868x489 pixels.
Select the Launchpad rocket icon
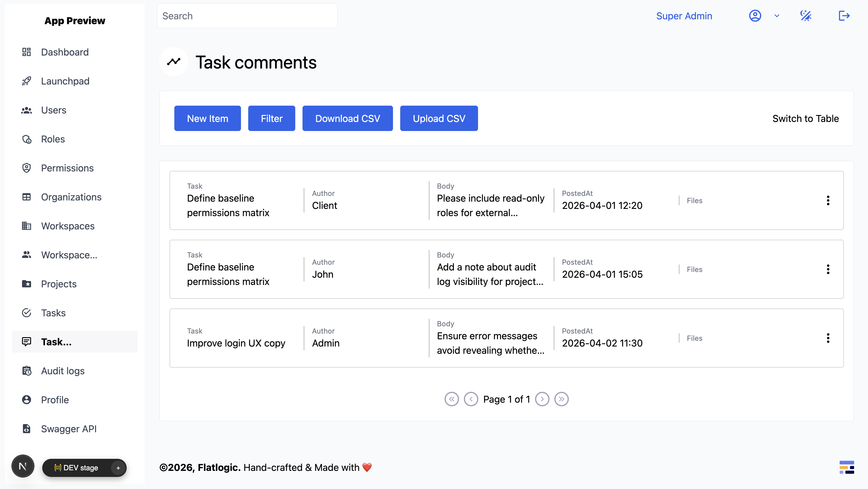(27, 81)
